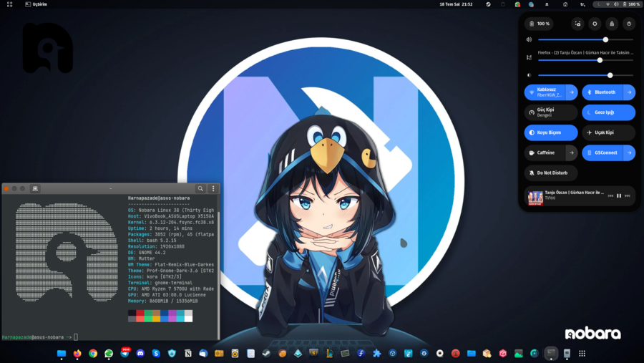This screenshot has width=644, height=363.
Task: Launch Google Chrome from the dock
Action: point(93,353)
